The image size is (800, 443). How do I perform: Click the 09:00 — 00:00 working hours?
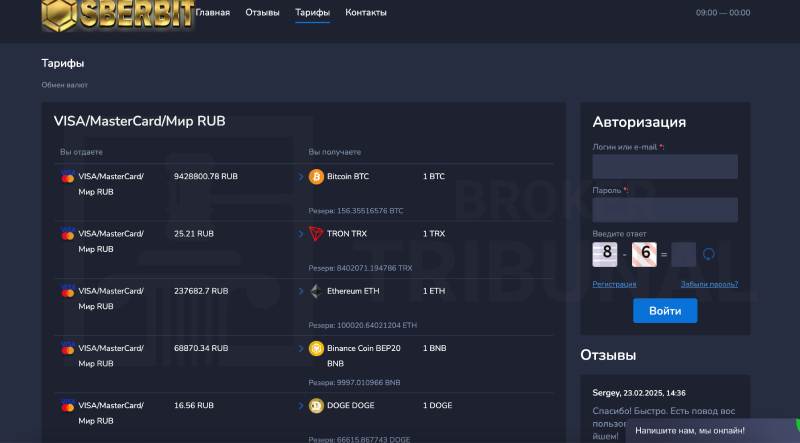723,13
